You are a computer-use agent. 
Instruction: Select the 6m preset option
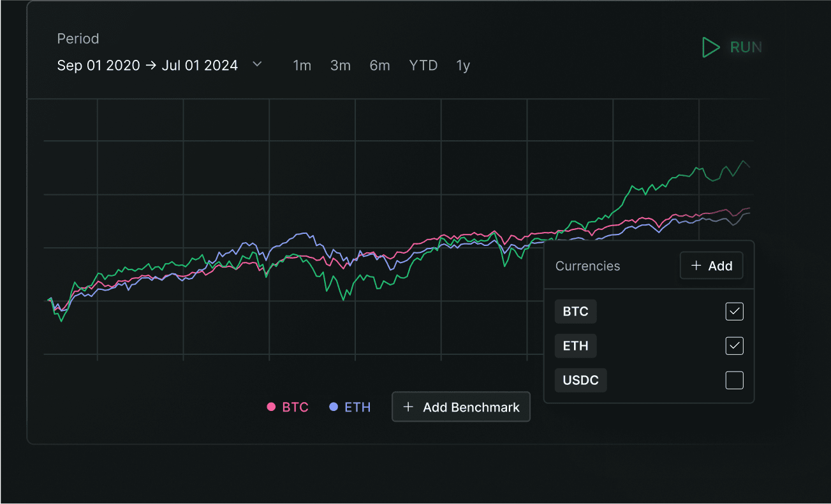(x=379, y=65)
